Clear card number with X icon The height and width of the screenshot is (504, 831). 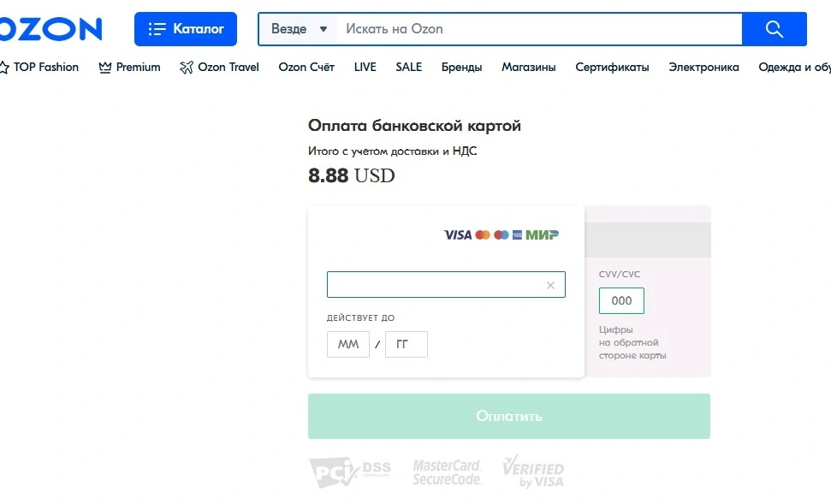[550, 285]
